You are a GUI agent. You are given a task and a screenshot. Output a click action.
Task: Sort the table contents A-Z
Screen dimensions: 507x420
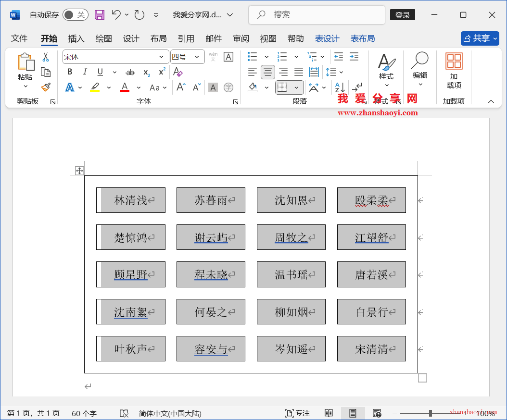tap(340, 87)
